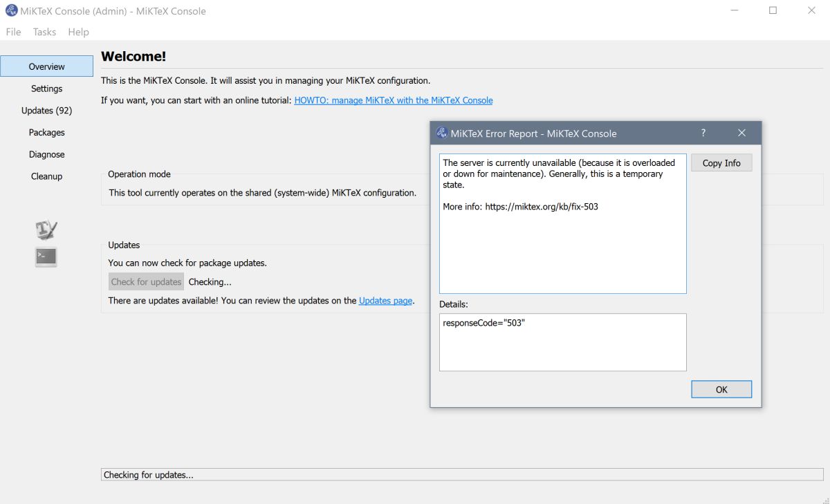Screen dimensions: 830x504
Task: Click the Check for updates button
Action: pos(147,282)
